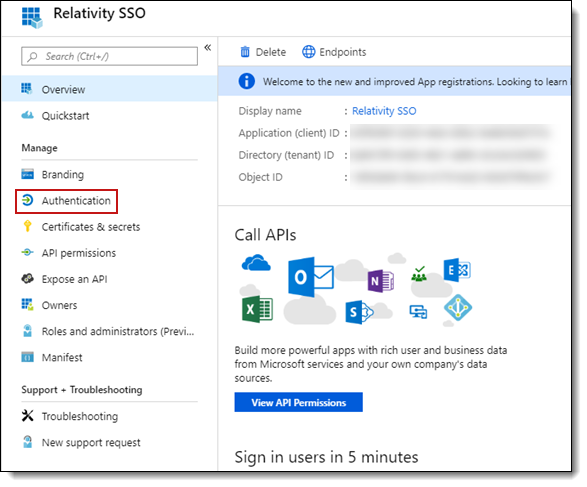Click the Owners icon
The image size is (587, 487).
coord(27,304)
